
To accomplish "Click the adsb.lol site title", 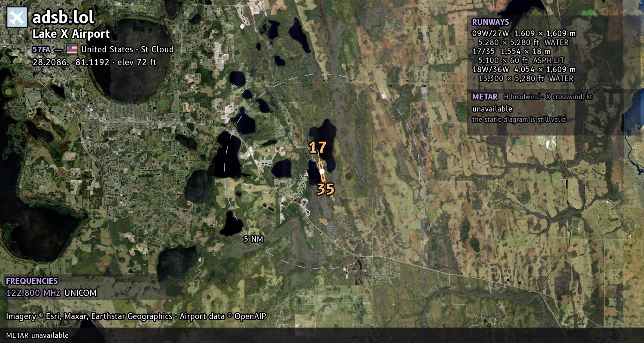I will (x=63, y=18).
